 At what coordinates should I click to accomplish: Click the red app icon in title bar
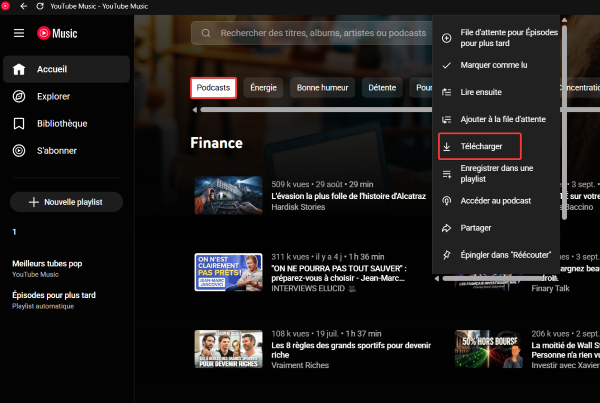tap(5, 6)
